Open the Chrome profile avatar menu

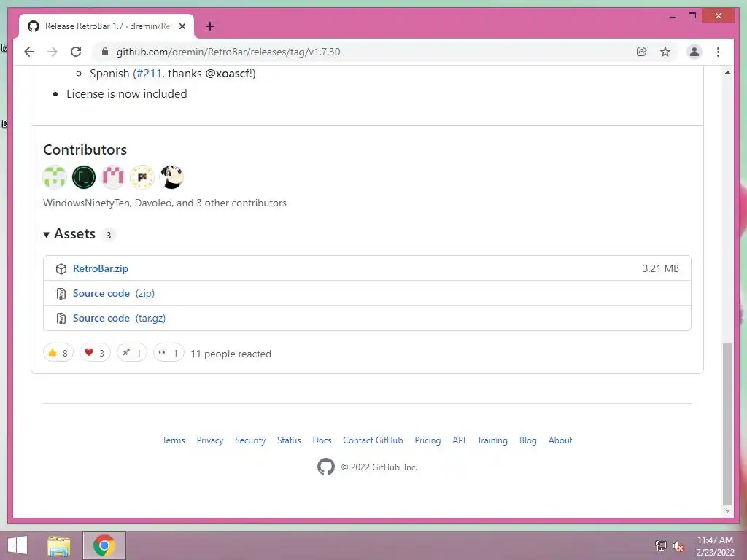click(x=694, y=52)
